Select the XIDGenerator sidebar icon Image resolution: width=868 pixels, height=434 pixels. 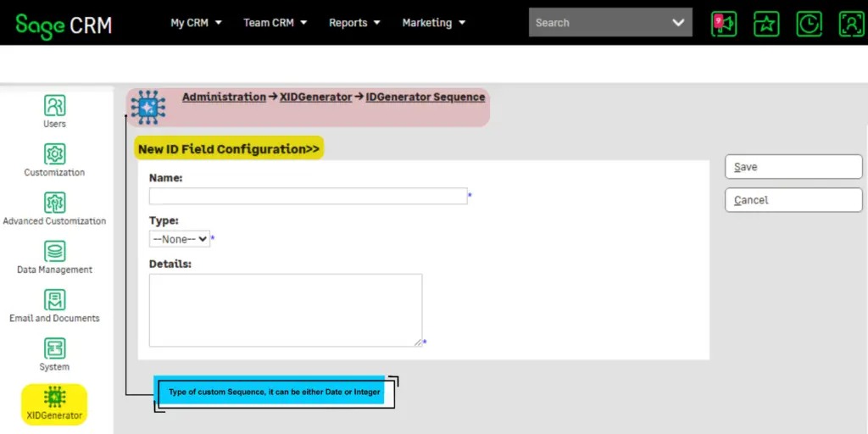click(54, 398)
